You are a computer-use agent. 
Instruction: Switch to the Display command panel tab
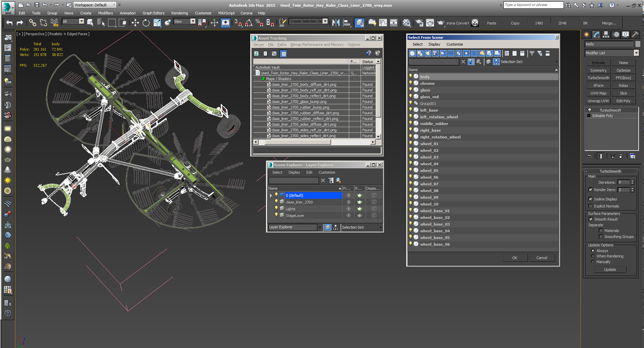pyautogui.click(x=626, y=34)
